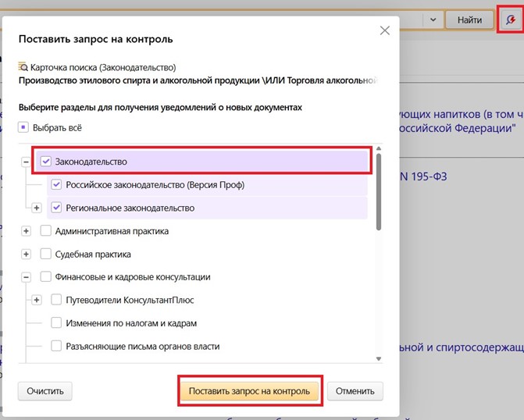Collapse the Законодательство tree node
The height and width of the screenshot is (420, 524).
tap(26, 162)
